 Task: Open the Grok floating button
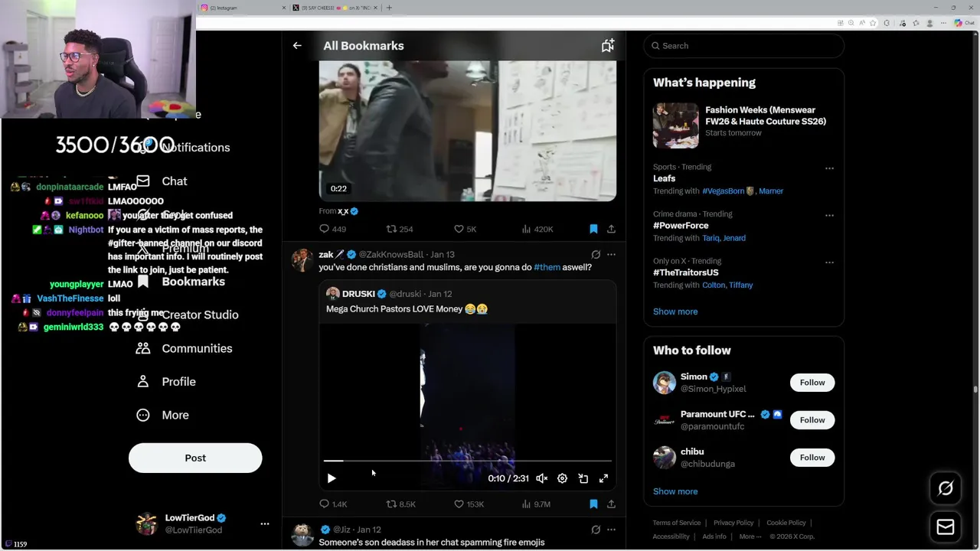click(x=946, y=488)
